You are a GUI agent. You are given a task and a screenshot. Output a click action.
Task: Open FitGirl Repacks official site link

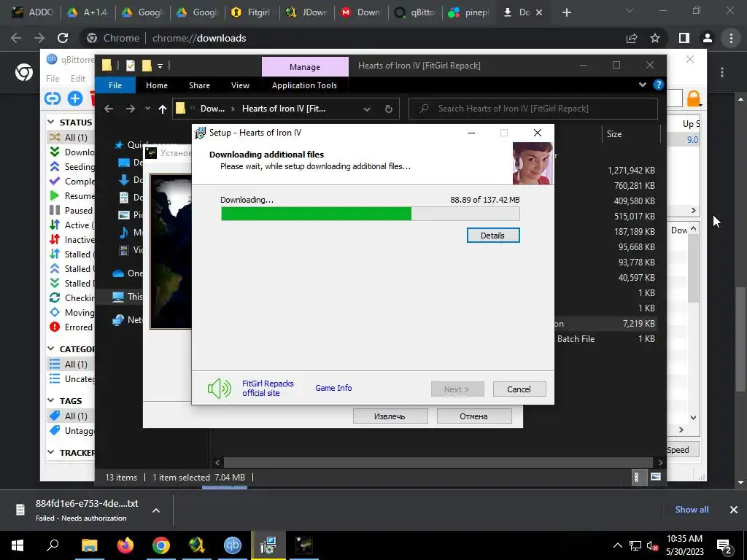[x=268, y=388]
